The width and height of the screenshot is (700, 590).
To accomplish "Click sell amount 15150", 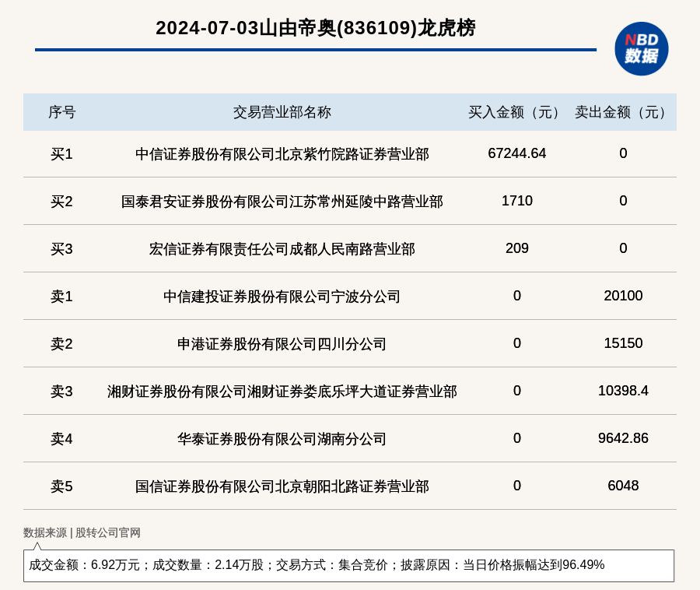I will click(623, 343).
